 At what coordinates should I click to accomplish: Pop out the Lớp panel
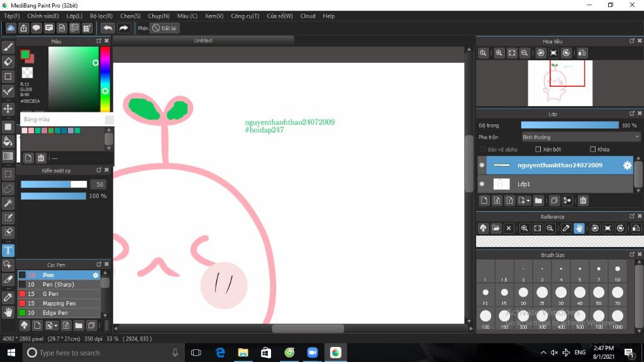[632, 113]
